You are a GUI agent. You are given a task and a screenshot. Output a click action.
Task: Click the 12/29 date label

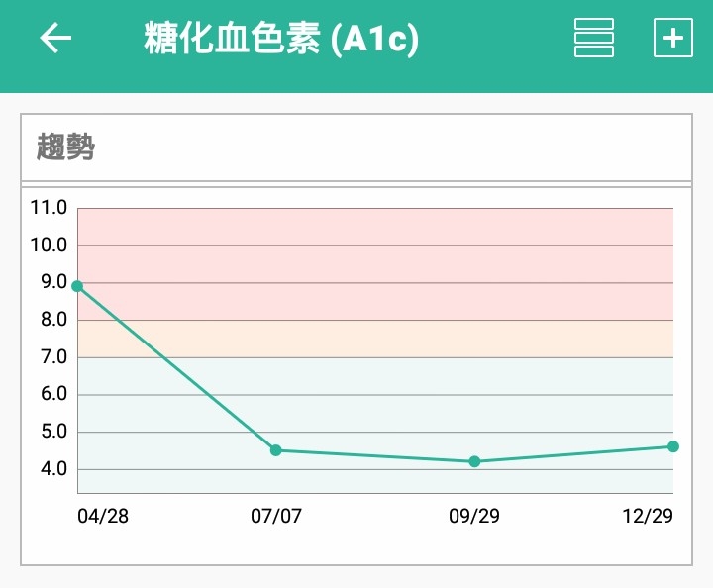tap(648, 516)
